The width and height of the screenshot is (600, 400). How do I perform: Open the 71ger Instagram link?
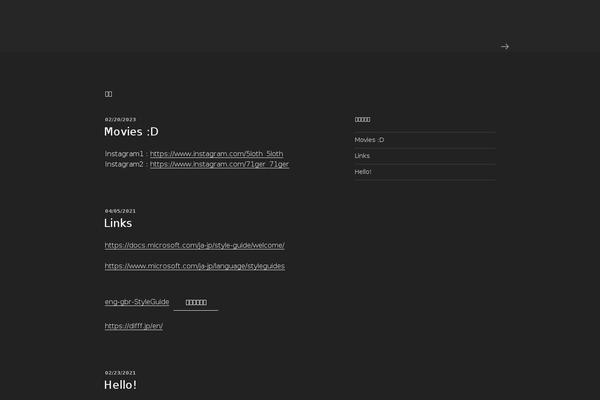(x=219, y=164)
